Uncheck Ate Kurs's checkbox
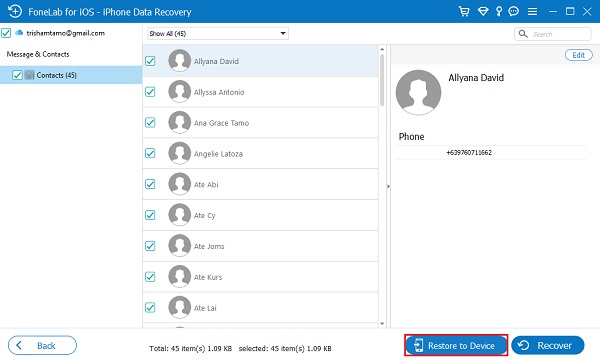This screenshot has width=600, height=362. tap(150, 277)
